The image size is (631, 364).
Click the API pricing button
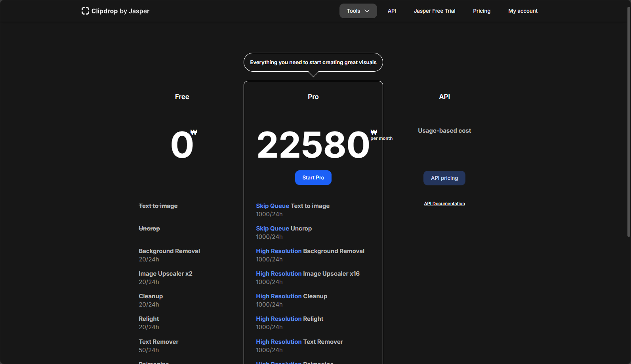point(444,178)
